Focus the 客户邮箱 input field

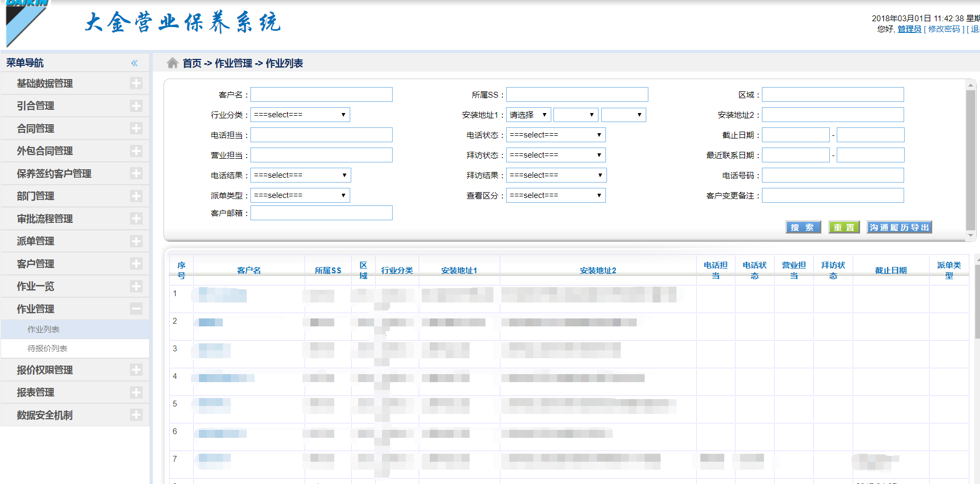coord(322,213)
